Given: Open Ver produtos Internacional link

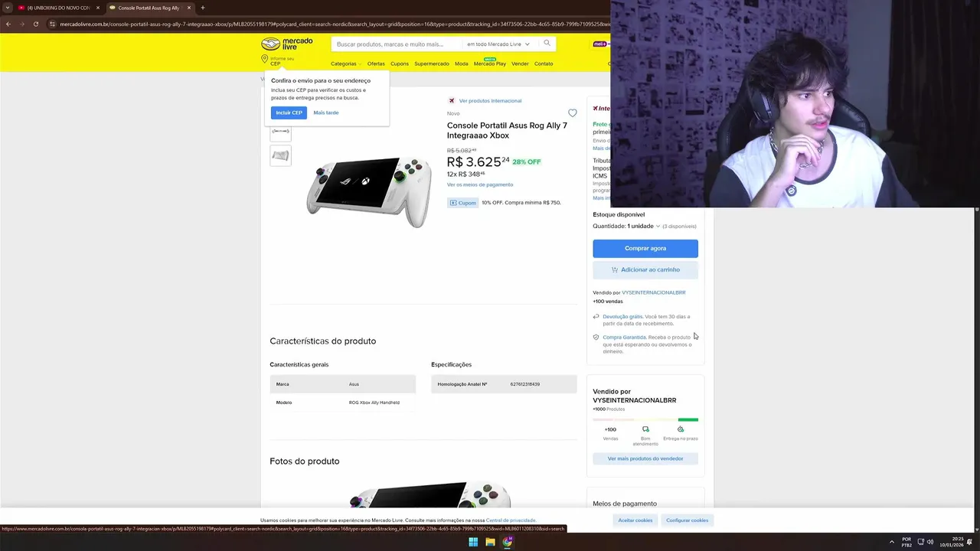Looking at the screenshot, I should [x=490, y=100].
